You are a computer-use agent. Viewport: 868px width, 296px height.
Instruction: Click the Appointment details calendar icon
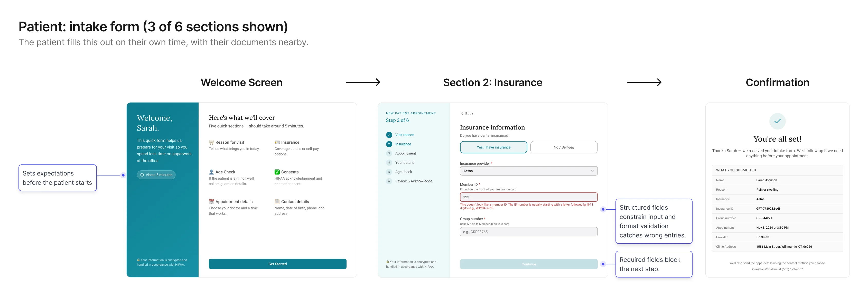click(211, 202)
